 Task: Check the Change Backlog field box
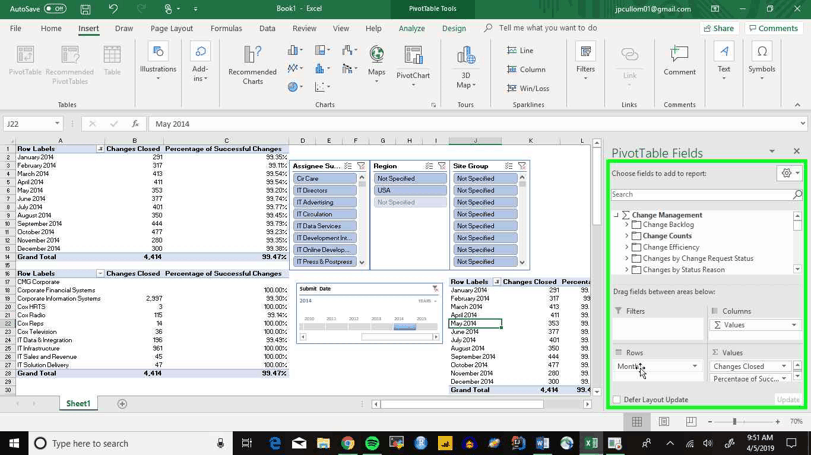tap(636, 225)
